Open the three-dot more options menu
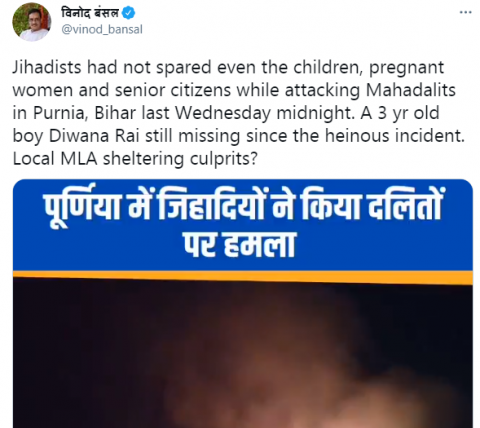This screenshot has height=428, width=480. (x=465, y=12)
